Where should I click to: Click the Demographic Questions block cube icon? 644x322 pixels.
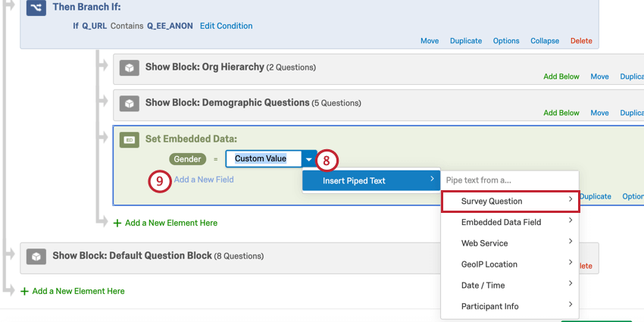(x=130, y=103)
